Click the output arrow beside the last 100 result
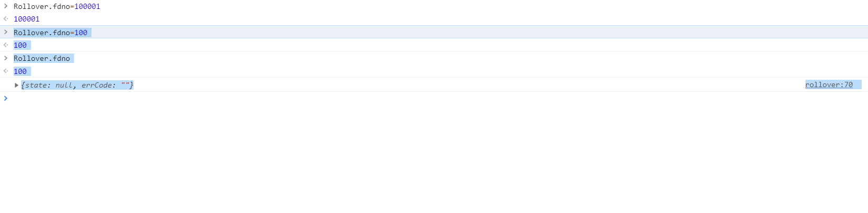The image size is (868, 213). point(6,71)
